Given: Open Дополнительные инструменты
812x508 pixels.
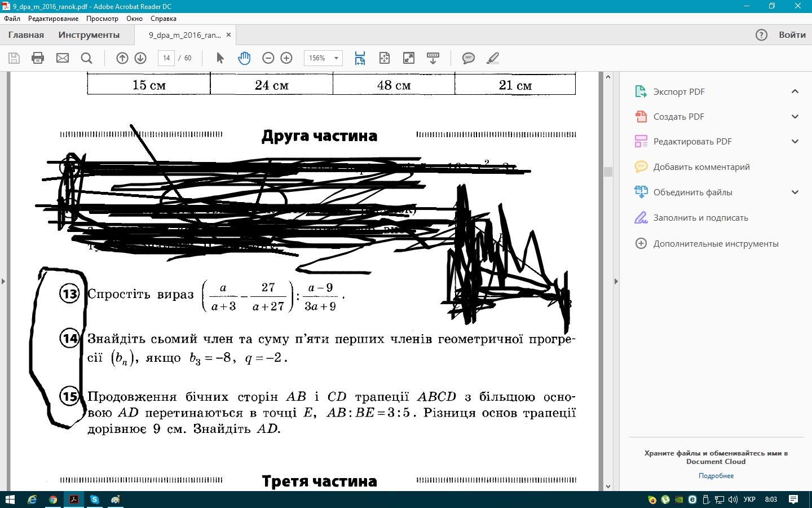Looking at the screenshot, I should (x=716, y=244).
